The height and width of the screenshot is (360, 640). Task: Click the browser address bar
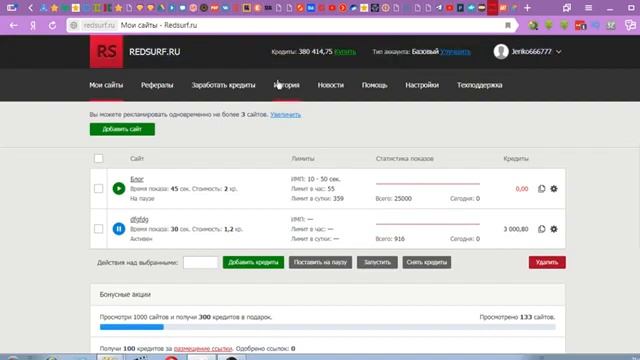click(x=292, y=25)
